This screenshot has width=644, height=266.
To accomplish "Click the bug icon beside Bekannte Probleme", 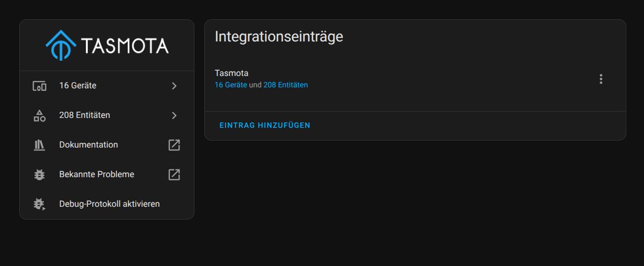I will click(39, 175).
